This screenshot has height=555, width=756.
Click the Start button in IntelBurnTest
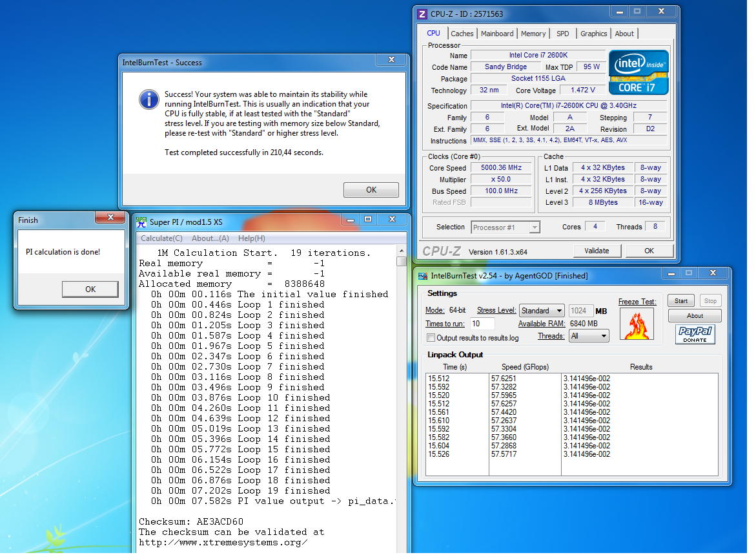coord(680,300)
